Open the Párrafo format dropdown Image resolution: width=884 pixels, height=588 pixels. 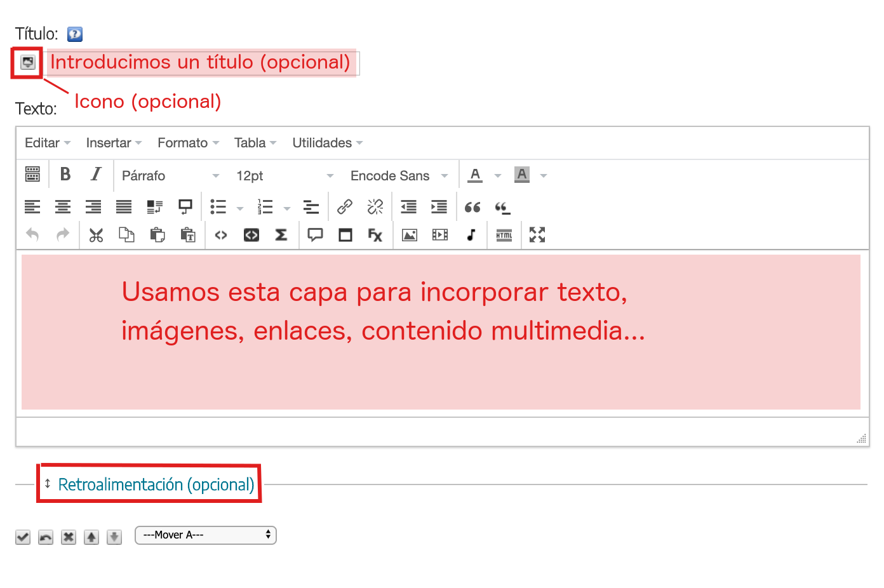click(168, 175)
